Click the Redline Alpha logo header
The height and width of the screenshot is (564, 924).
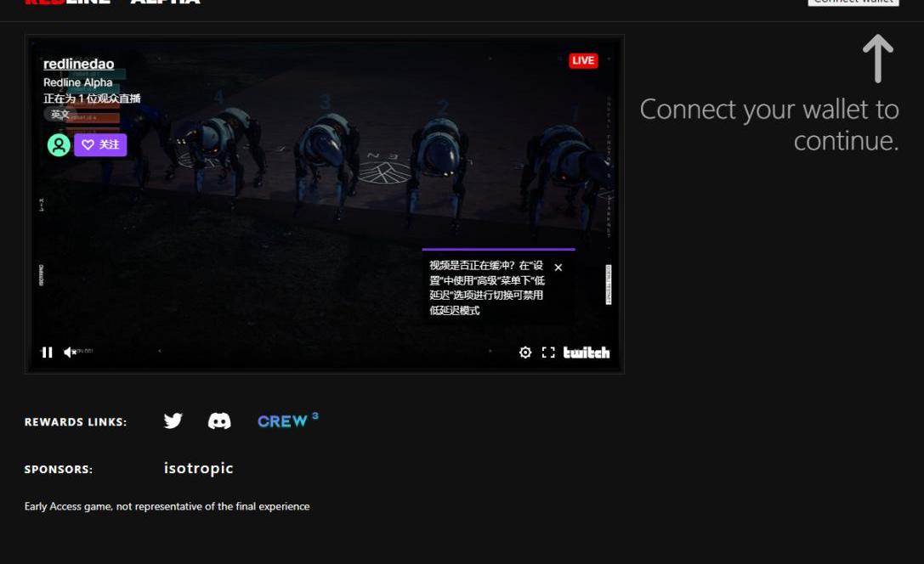coord(112,2)
